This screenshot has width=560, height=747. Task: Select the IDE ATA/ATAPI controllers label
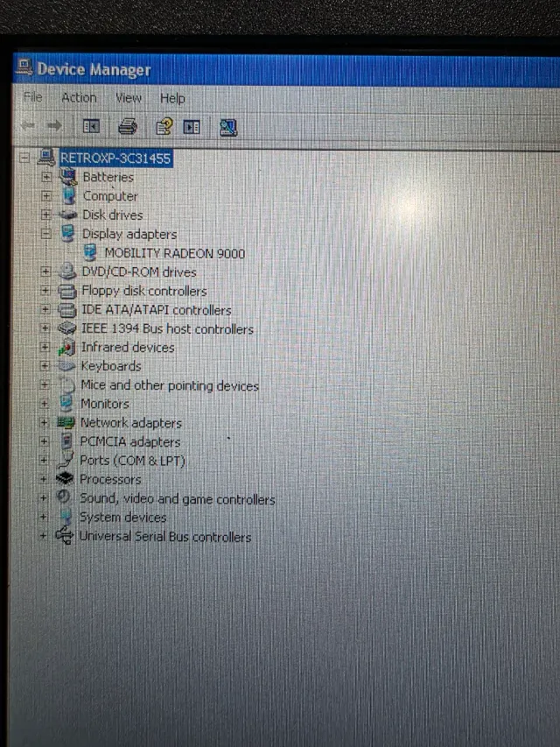pyautogui.click(x=157, y=310)
